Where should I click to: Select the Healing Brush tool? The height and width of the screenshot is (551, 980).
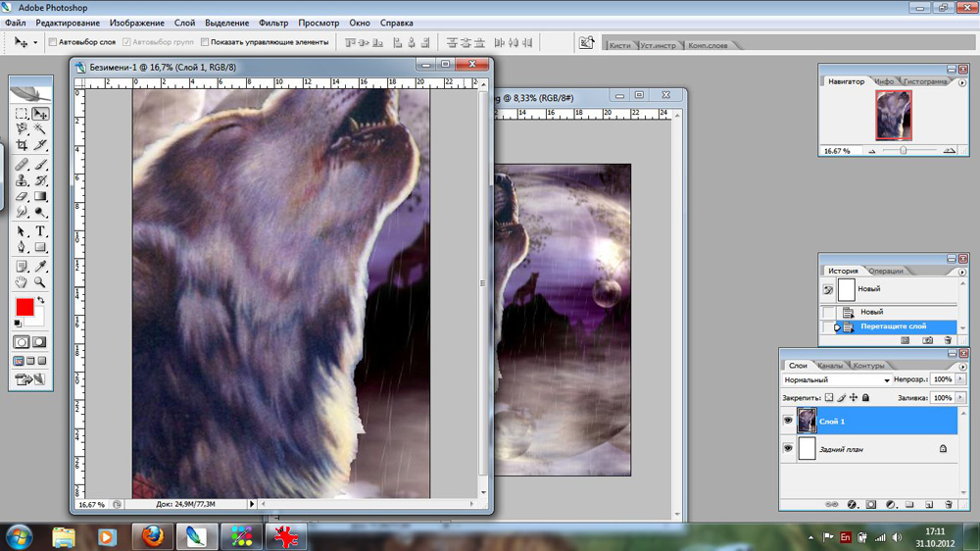22,165
